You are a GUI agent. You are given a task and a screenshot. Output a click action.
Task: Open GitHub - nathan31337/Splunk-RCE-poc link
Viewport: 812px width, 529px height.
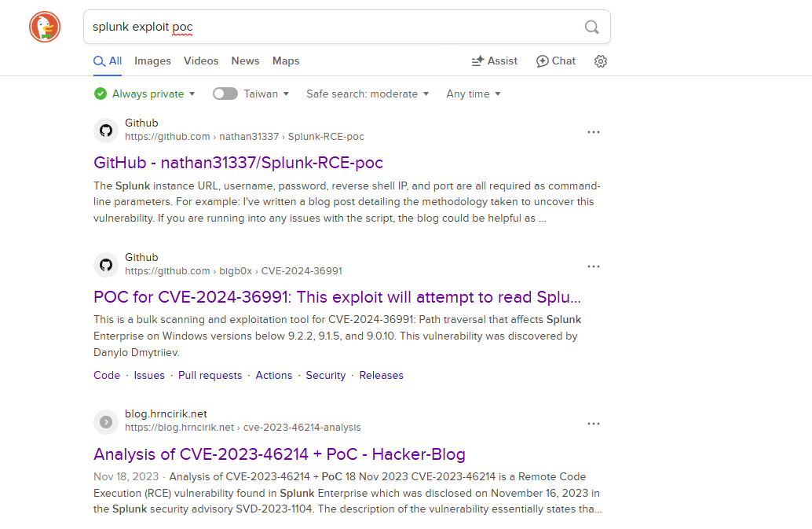point(238,163)
